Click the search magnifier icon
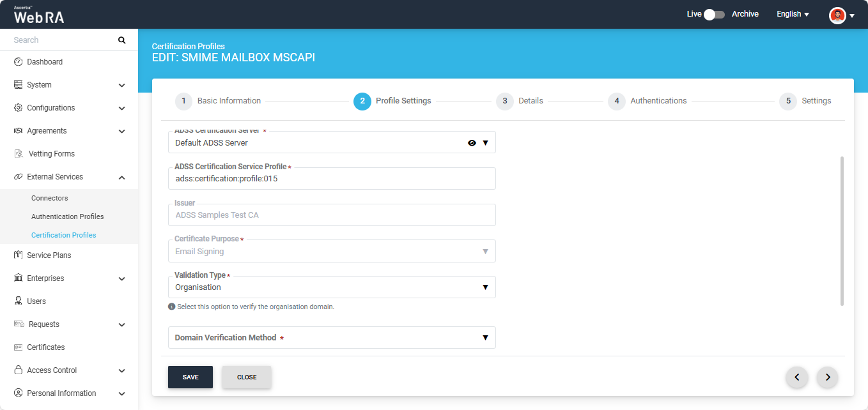 click(x=122, y=40)
